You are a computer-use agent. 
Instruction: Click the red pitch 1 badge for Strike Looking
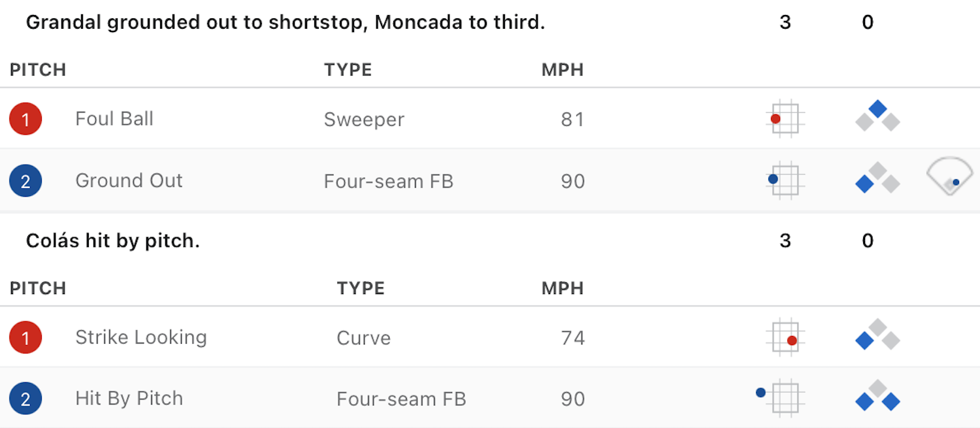click(x=25, y=338)
